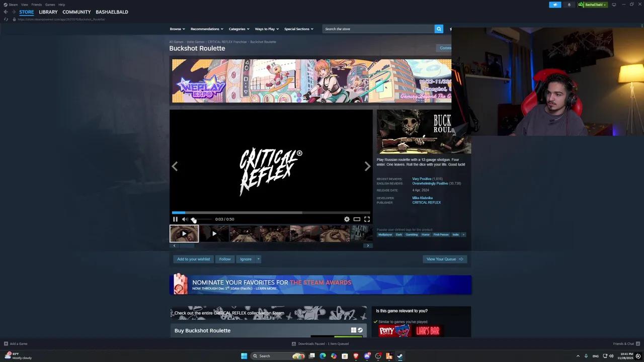The width and height of the screenshot is (644, 362).
Task: Click the Add to your wishlist button
Action: 193,259
